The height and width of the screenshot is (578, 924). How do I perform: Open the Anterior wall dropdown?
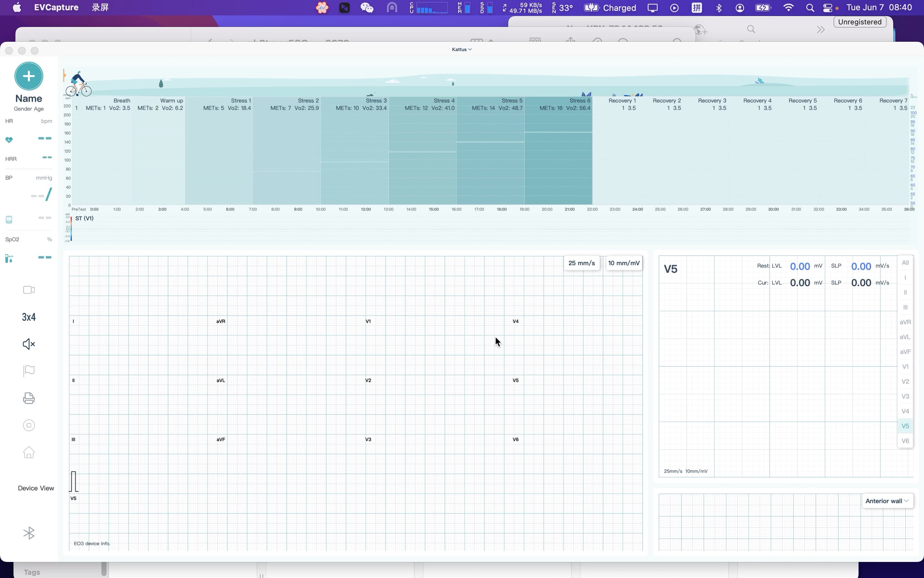pos(887,501)
